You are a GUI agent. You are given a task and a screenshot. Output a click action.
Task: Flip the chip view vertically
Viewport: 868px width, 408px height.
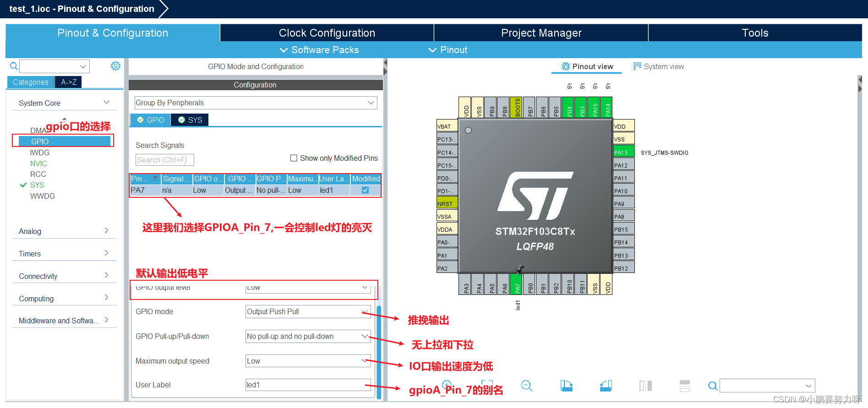coord(685,386)
